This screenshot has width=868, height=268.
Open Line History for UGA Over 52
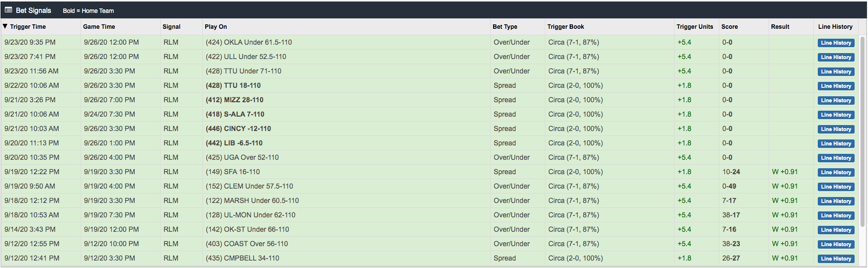[836, 158]
